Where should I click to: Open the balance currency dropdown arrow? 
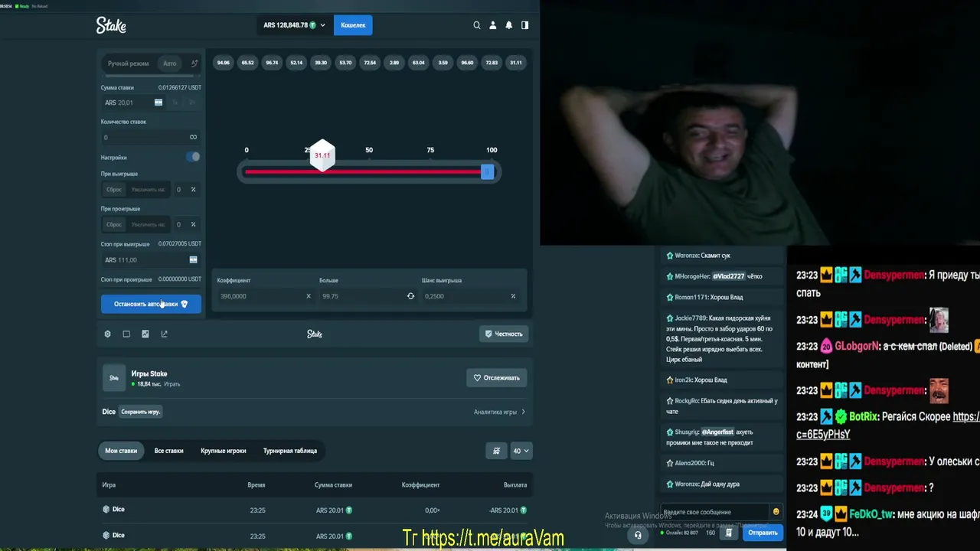pyautogui.click(x=322, y=25)
